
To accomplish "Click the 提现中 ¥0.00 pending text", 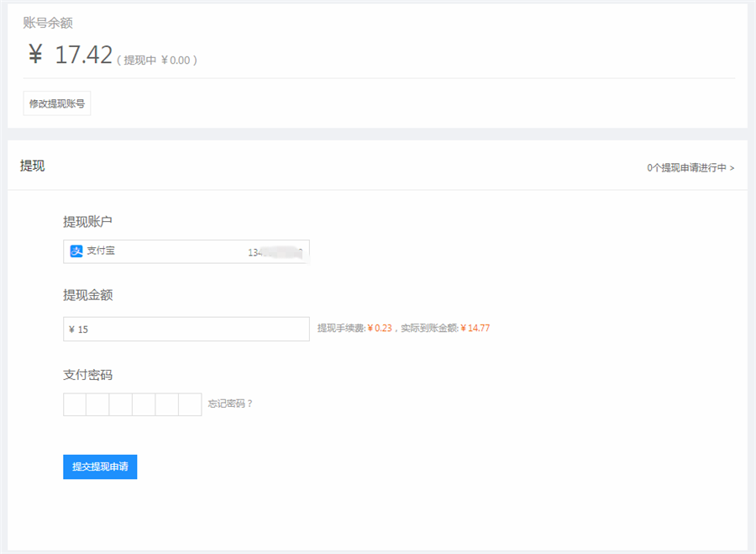I will click(x=160, y=61).
